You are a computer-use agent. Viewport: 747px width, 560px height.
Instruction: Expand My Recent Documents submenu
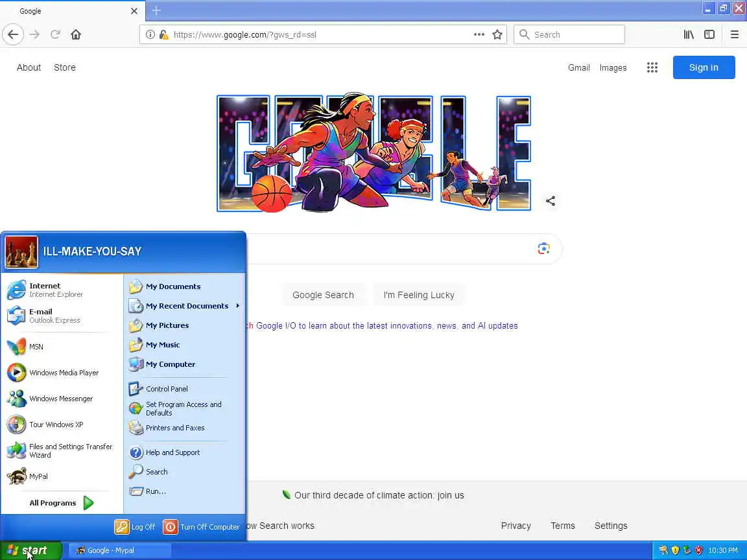coord(184,306)
